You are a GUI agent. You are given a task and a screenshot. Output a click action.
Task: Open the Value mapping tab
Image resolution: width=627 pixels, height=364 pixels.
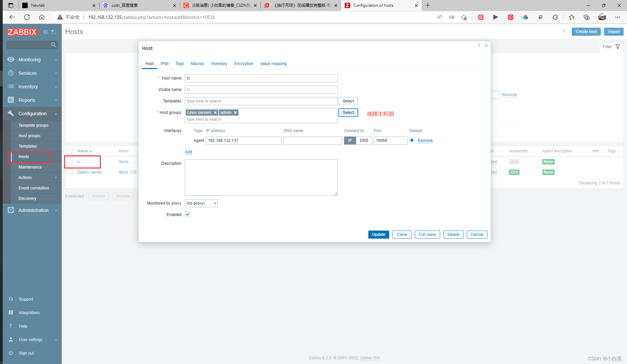[274, 64]
